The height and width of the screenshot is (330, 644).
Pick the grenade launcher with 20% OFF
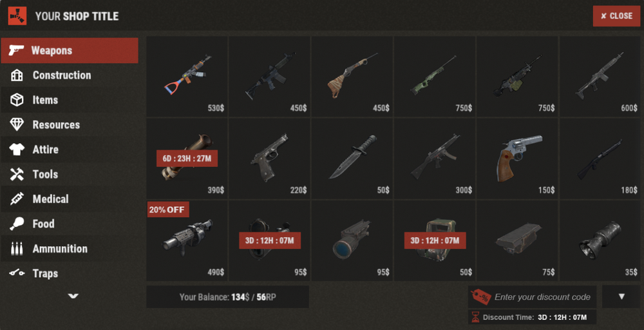click(187, 241)
